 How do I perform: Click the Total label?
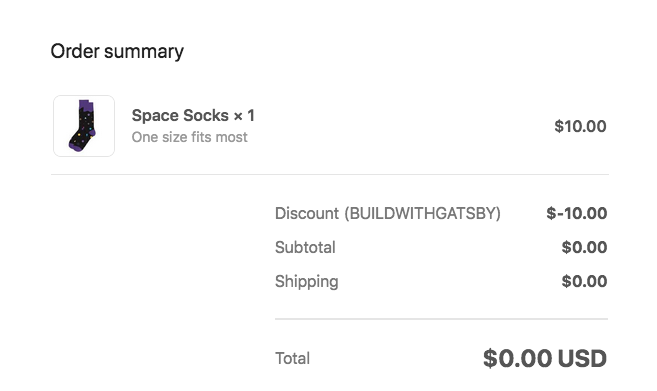tap(292, 358)
